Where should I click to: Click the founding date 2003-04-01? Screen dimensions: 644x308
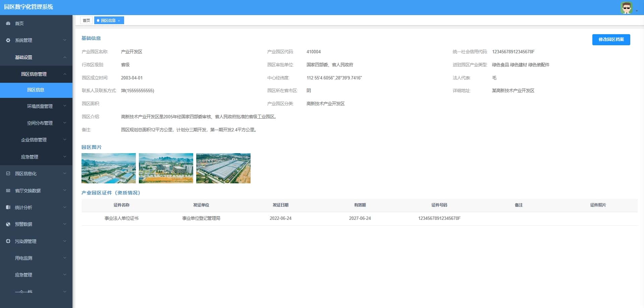tap(132, 78)
